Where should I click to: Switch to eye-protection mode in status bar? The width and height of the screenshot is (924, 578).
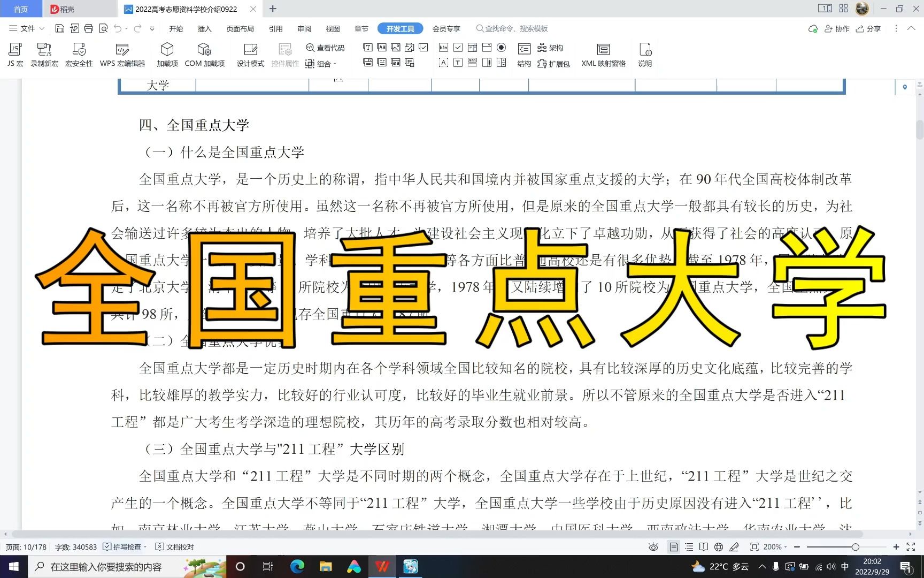click(653, 547)
